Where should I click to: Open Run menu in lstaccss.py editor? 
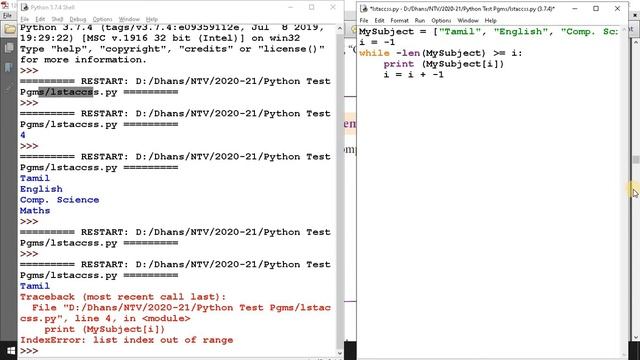click(x=420, y=20)
